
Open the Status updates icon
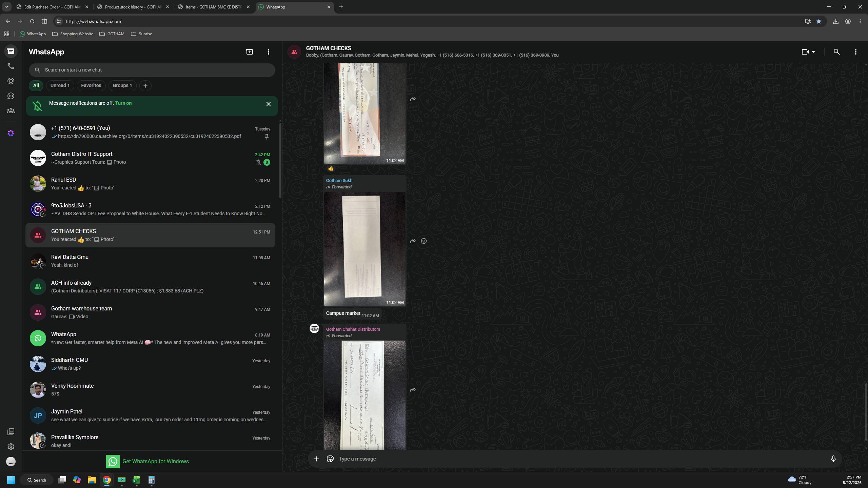(x=11, y=81)
